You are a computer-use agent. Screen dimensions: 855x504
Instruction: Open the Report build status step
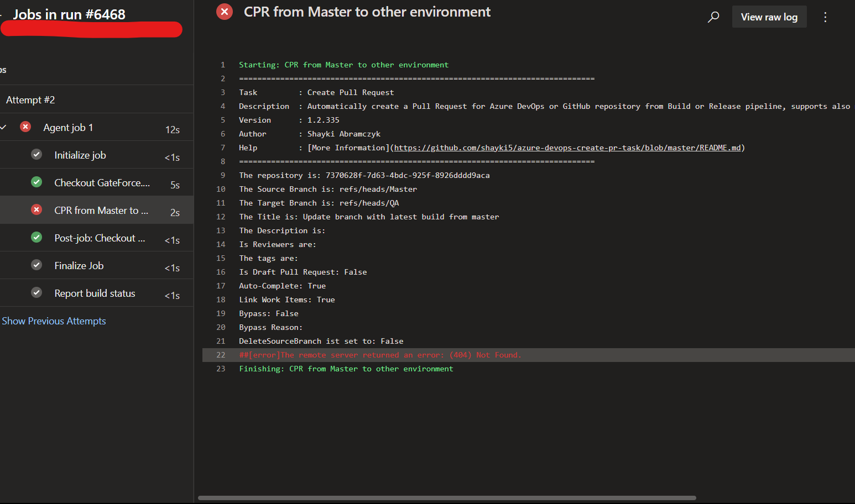(x=95, y=293)
